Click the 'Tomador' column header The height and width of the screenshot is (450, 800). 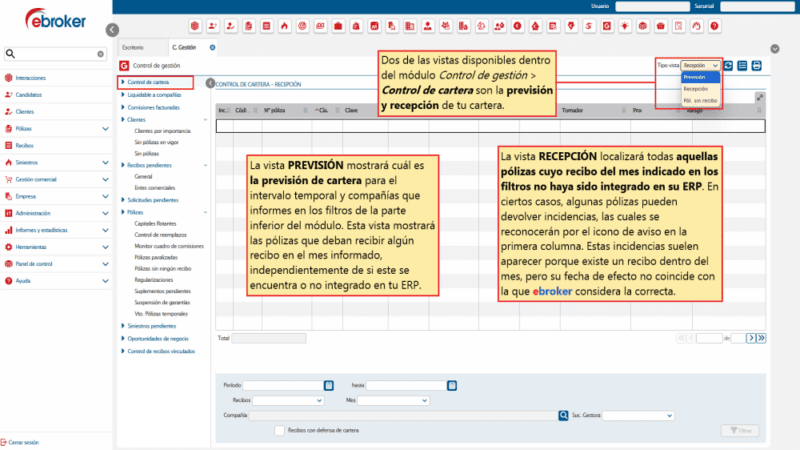tap(572, 111)
